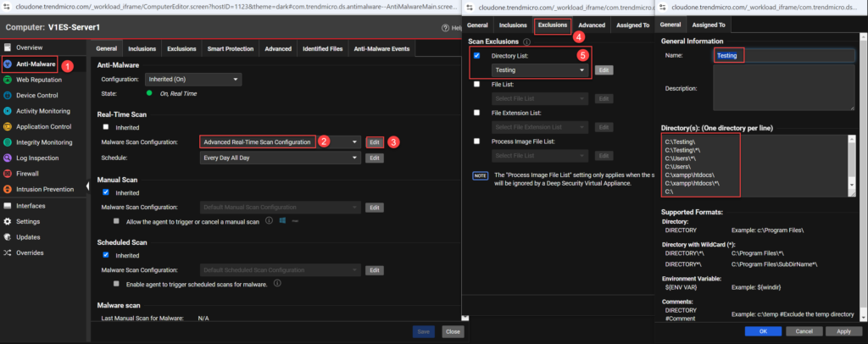Toggle Inherited checkbox under Scheduled Scan
Image resolution: width=868 pixels, height=344 pixels.
tap(106, 256)
